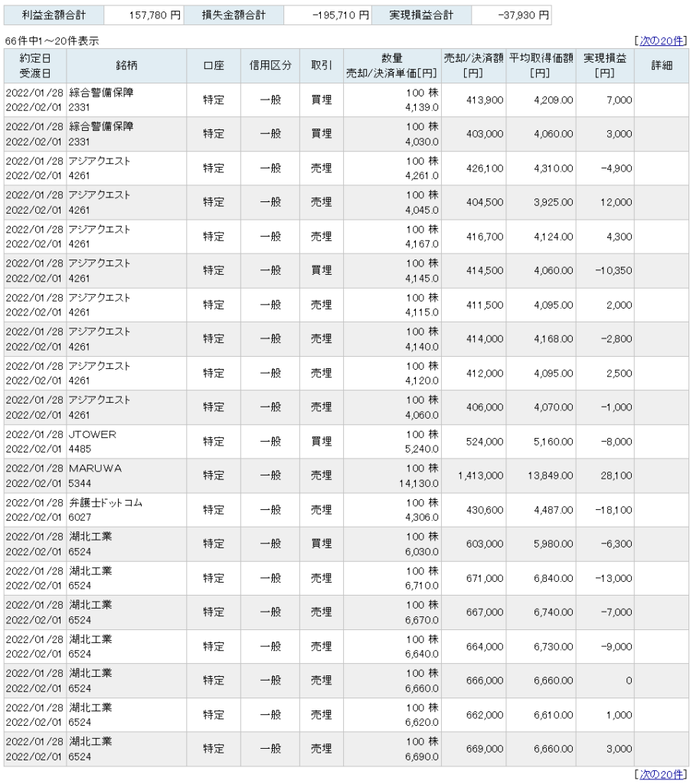
Task: Click the 4,209.00 average cost cell
Action: coord(541,100)
